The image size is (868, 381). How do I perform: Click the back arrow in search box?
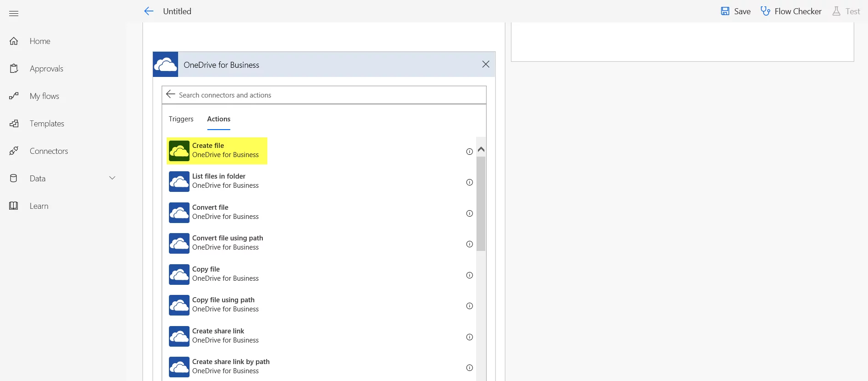click(x=171, y=94)
